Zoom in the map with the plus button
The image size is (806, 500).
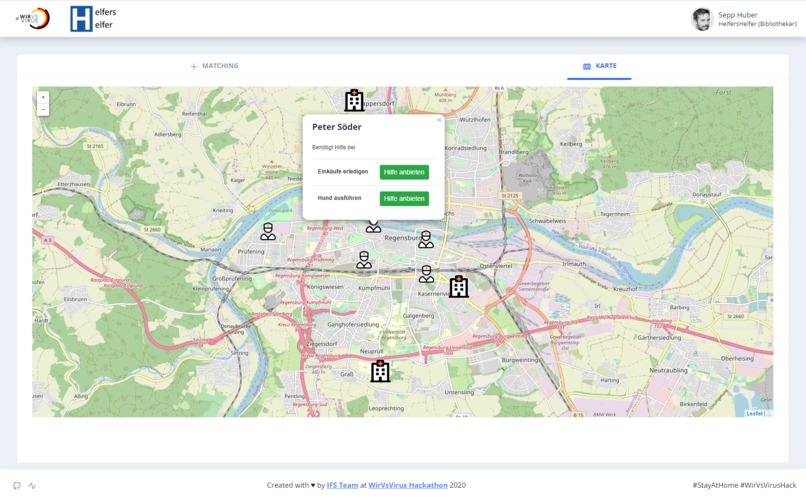[x=43, y=97]
